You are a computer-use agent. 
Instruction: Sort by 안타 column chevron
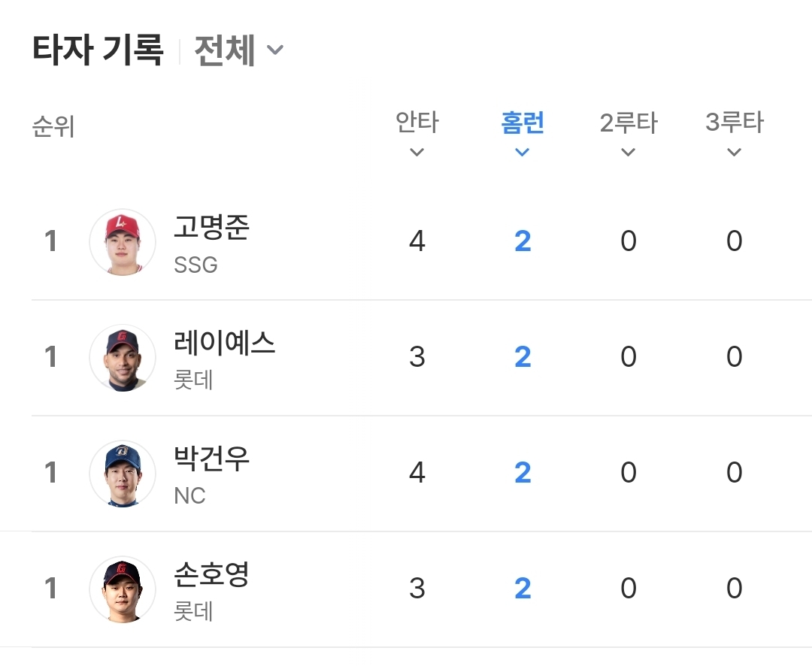pyautogui.click(x=417, y=153)
